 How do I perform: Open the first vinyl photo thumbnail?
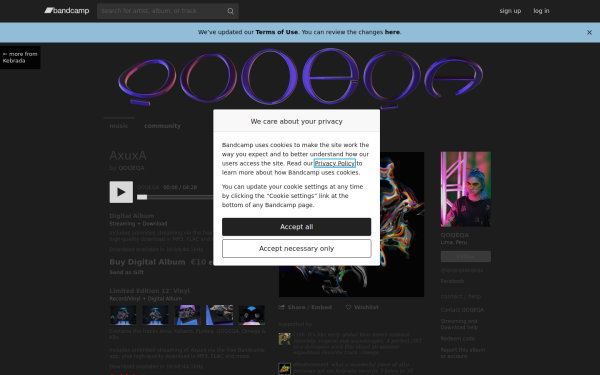(123, 315)
